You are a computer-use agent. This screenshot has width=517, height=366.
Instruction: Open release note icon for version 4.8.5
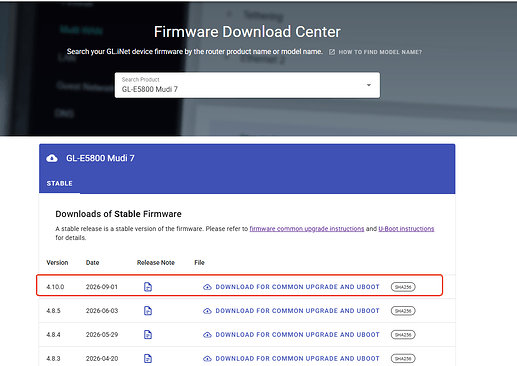tap(148, 311)
